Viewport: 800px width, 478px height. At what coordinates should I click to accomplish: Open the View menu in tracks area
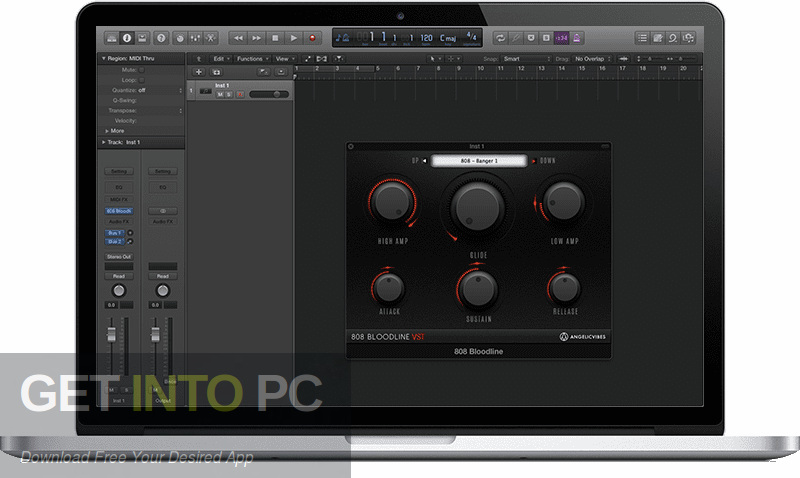(285, 59)
